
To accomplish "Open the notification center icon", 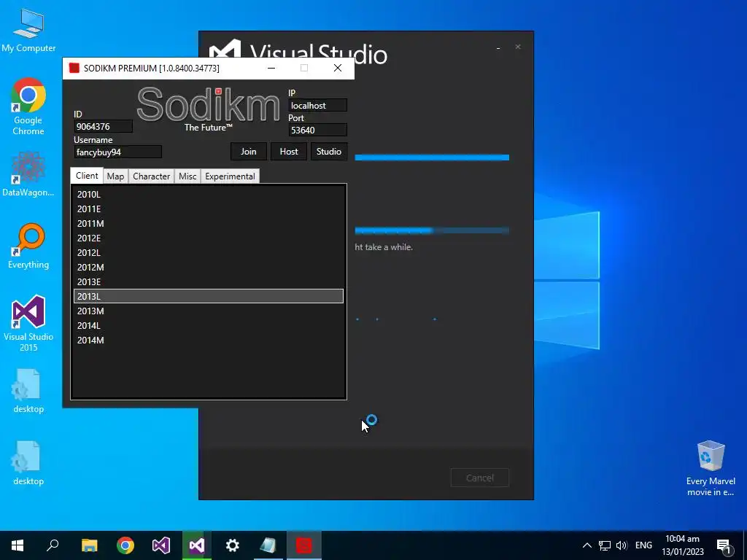I will point(724,545).
